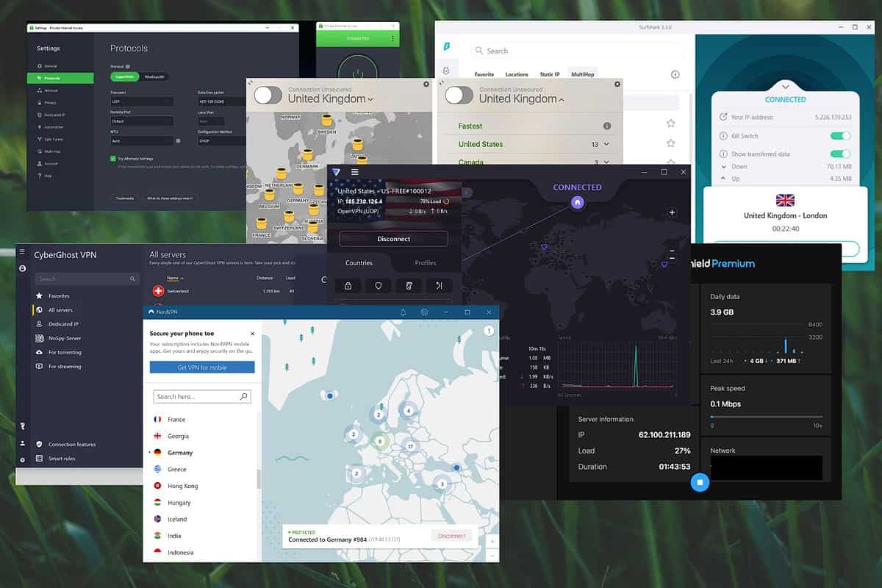The width and height of the screenshot is (882, 588).
Task: Click the NordVPN country search field
Action: 201,396
